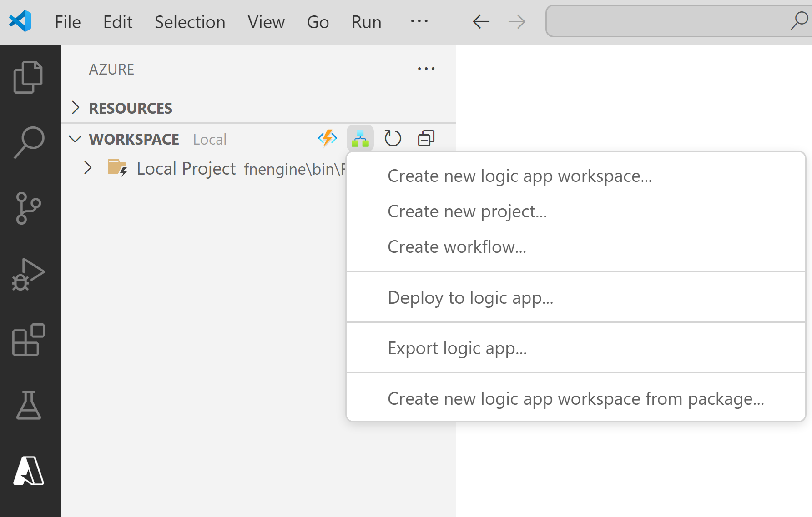Click the Source Control icon
Image resolution: width=812 pixels, height=517 pixels.
(29, 208)
